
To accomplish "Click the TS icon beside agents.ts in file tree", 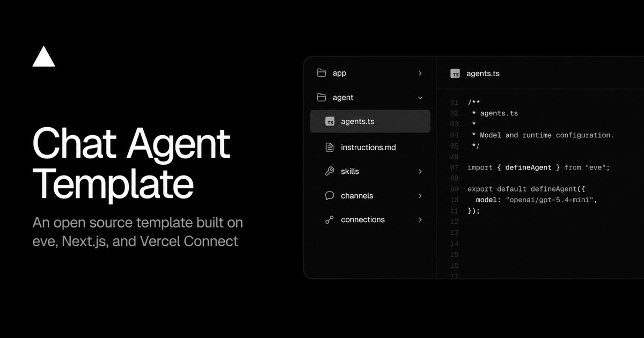I will coord(330,122).
